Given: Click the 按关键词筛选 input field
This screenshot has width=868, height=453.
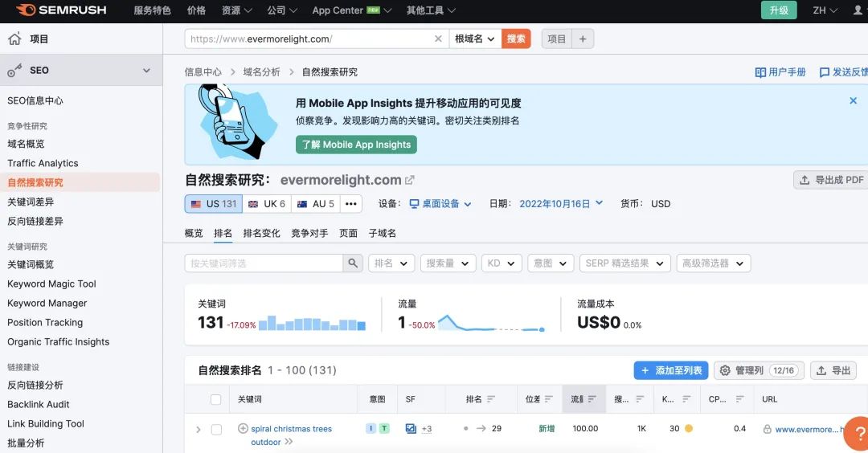Looking at the screenshot, I should tap(264, 263).
